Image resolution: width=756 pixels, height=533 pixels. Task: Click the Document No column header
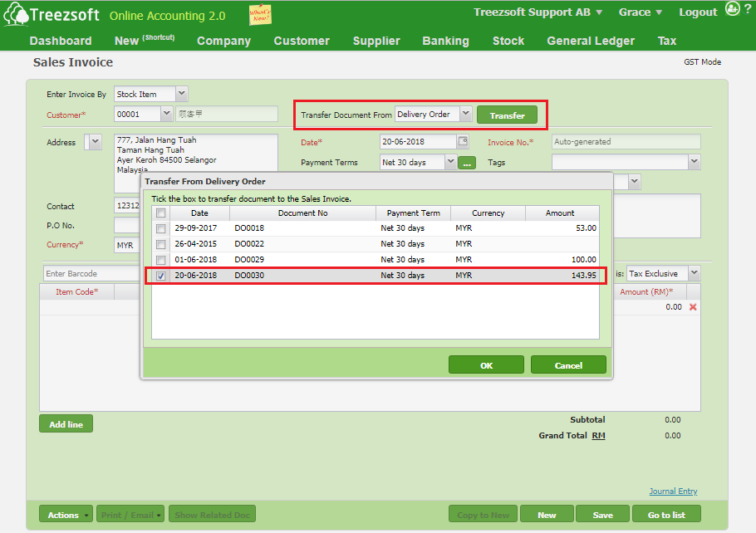[302, 213]
